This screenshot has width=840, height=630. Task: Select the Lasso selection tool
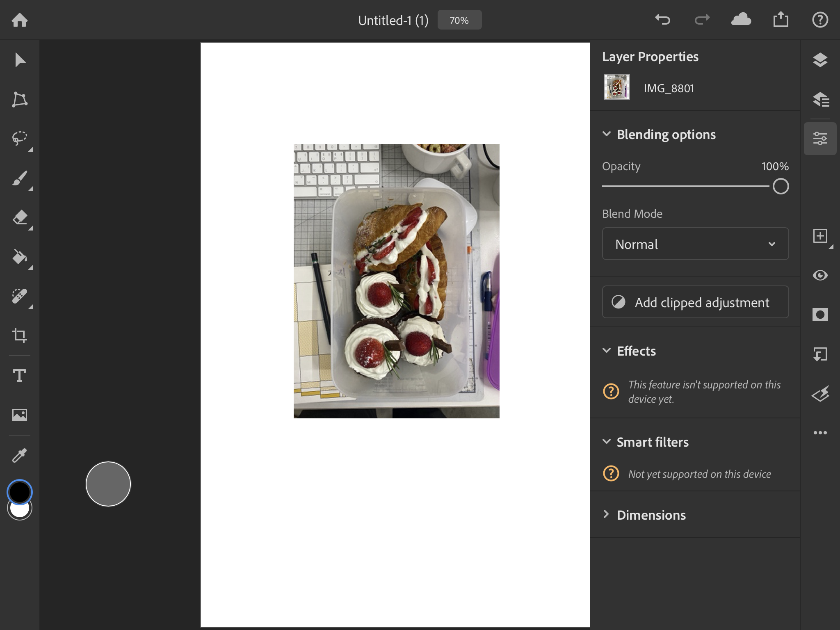(x=19, y=139)
